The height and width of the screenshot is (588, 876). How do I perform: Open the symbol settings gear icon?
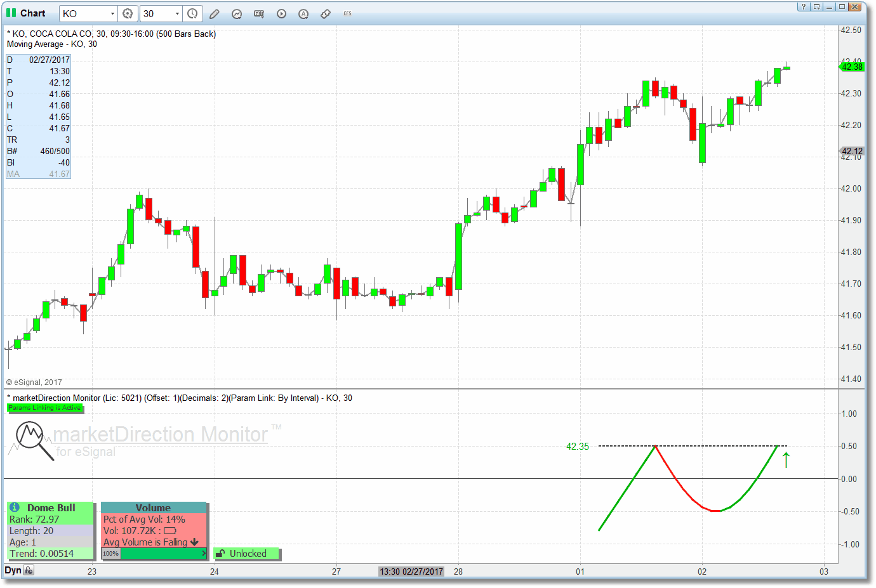[128, 13]
